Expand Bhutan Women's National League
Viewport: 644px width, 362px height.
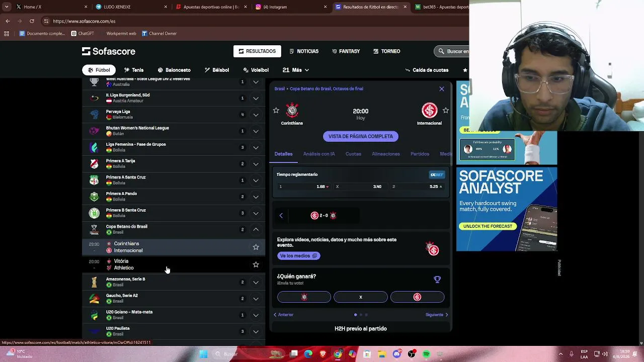[256, 131]
